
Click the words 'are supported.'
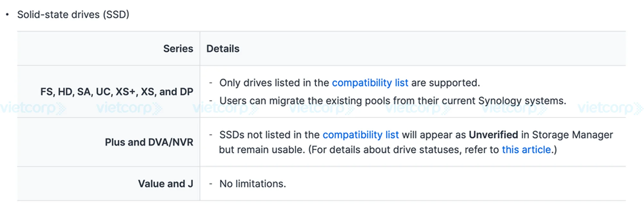[x=445, y=83]
